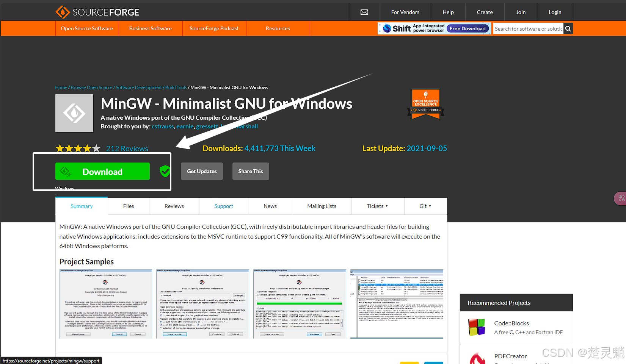Open the Help link
This screenshot has height=364, width=626.
tap(448, 12)
